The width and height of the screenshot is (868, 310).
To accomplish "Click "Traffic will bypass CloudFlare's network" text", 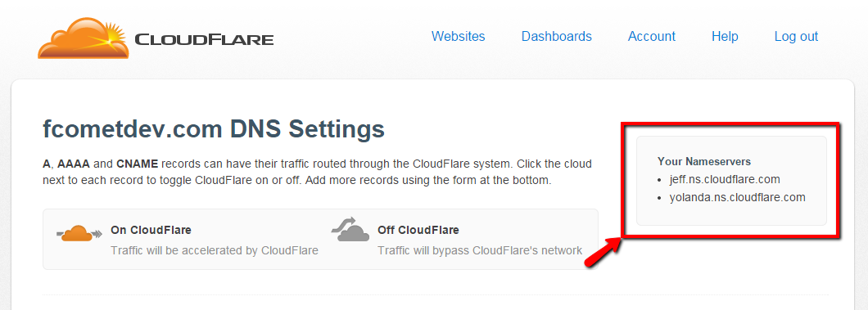I will [x=480, y=250].
